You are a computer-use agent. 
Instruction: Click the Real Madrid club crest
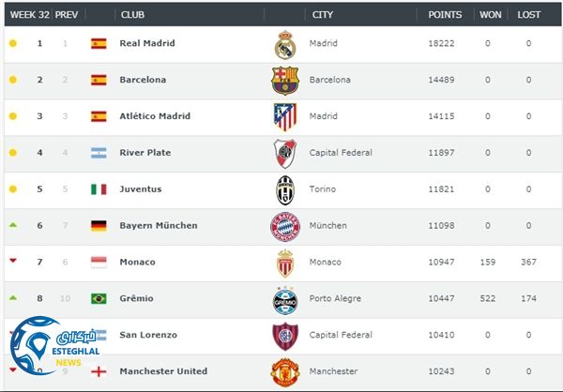[x=285, y=44]
